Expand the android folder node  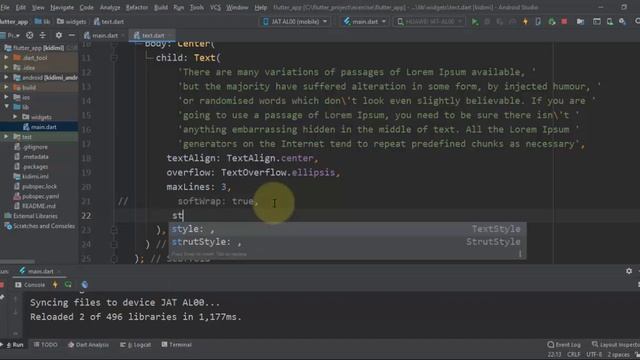(6, 77)
